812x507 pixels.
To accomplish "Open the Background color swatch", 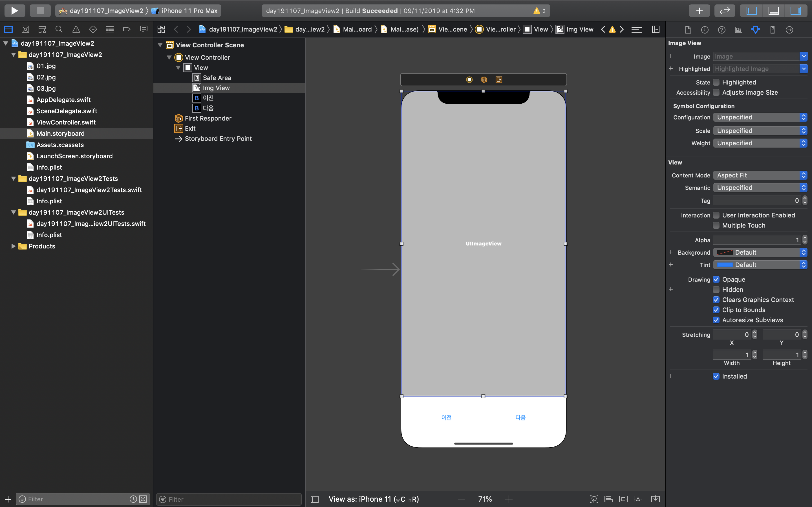I will pos(725,252).
